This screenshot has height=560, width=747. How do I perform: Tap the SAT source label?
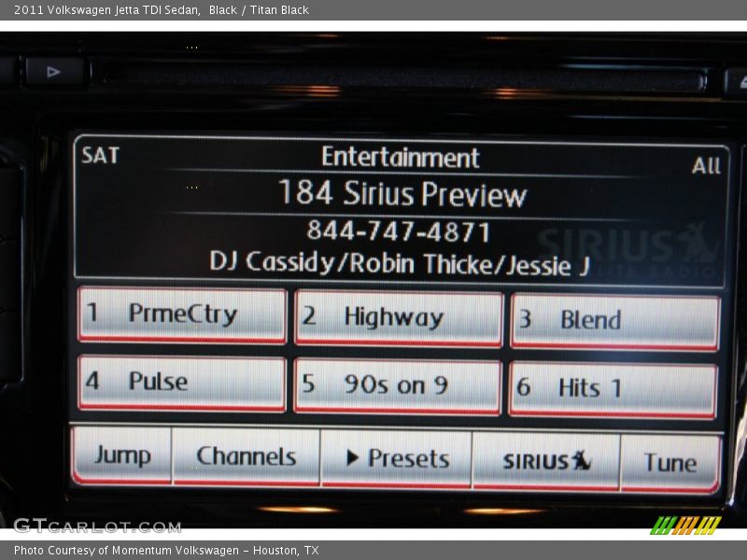tap(100, 156)
